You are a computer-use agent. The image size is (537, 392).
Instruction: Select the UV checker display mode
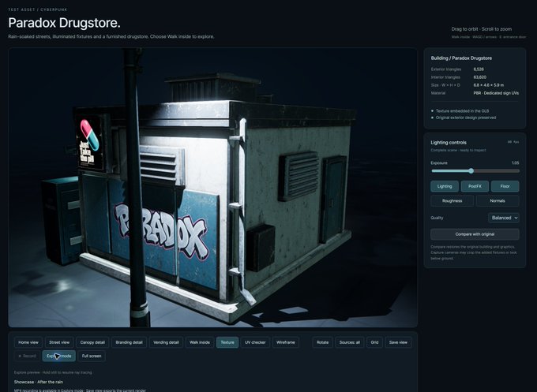255,342
